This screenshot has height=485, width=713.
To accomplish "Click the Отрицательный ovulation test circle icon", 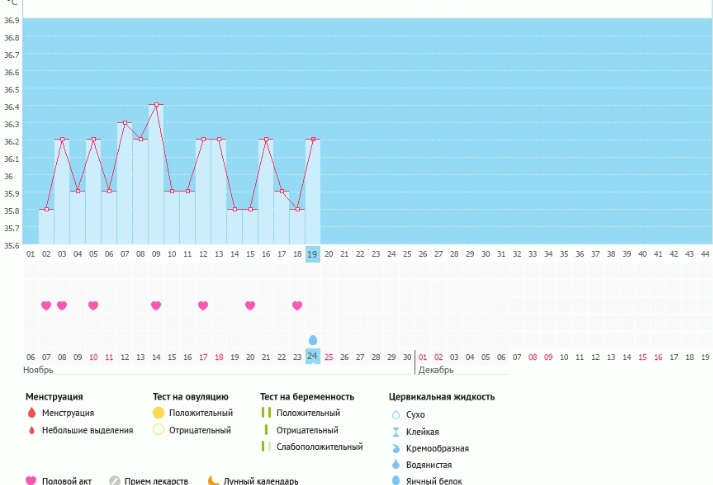I will [x=158, y=430].
